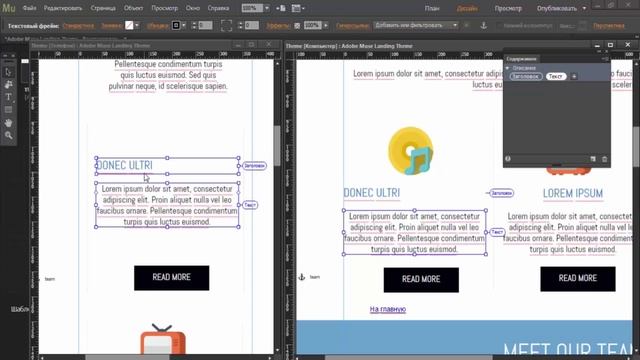The image size is (640, 360).
Task: Click the corner radius frame icon
Action: click(x=227, y=25)
